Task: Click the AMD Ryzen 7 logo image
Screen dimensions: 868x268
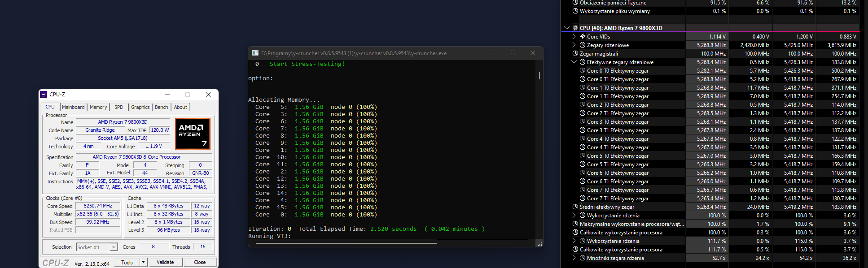Action: [193, 134]
